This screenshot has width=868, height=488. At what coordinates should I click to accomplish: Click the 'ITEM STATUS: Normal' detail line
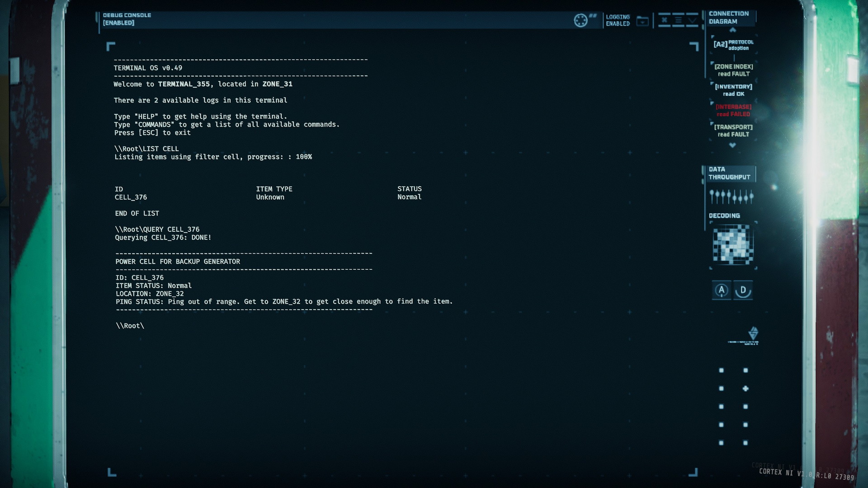pos(154,286)
